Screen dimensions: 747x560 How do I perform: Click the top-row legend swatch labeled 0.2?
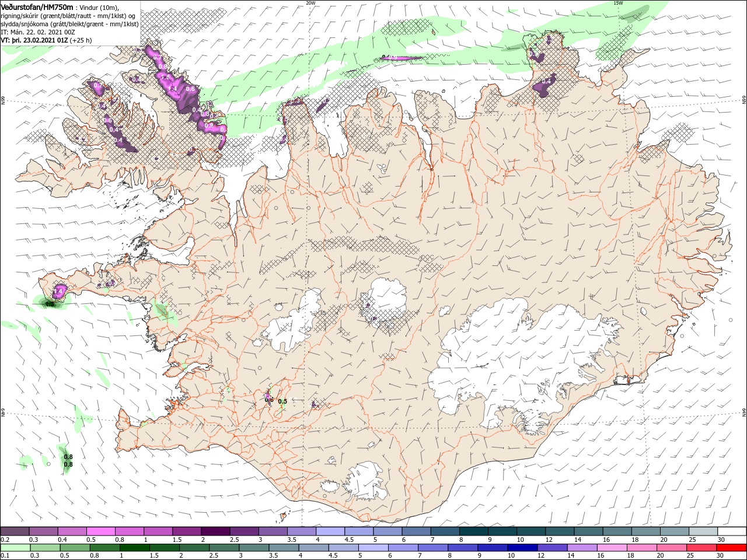15,531
